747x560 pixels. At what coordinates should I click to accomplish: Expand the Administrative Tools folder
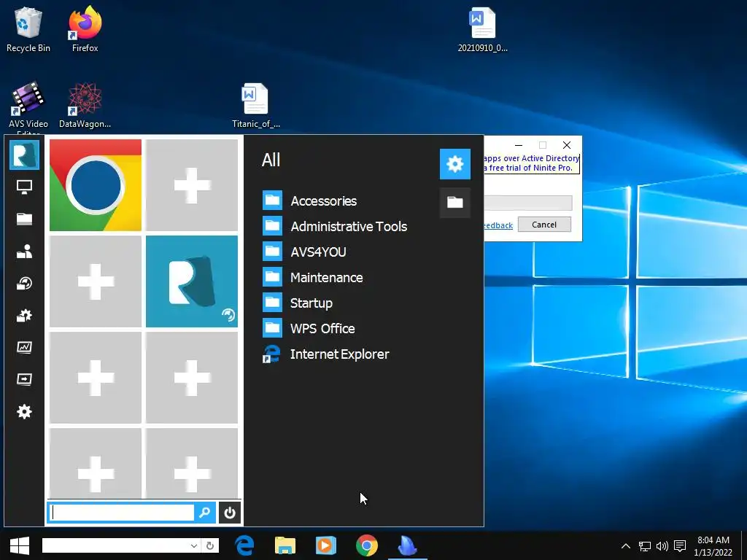click(335, 227)
